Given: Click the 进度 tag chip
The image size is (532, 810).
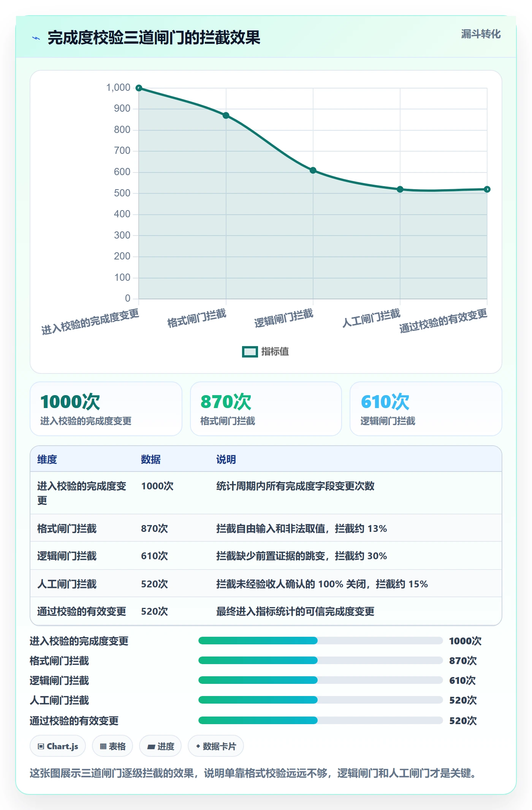Looking at the screenshot, I should tap(160, 746).
